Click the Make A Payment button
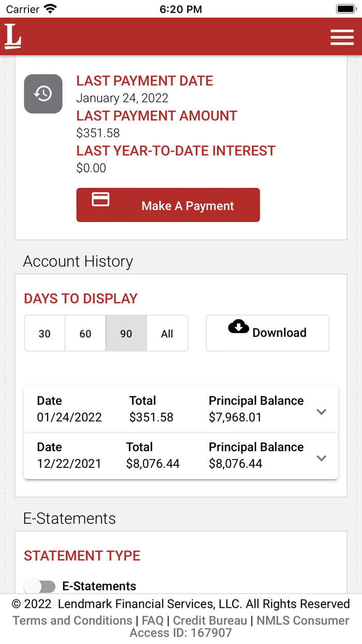 click(x=168, y=205)
